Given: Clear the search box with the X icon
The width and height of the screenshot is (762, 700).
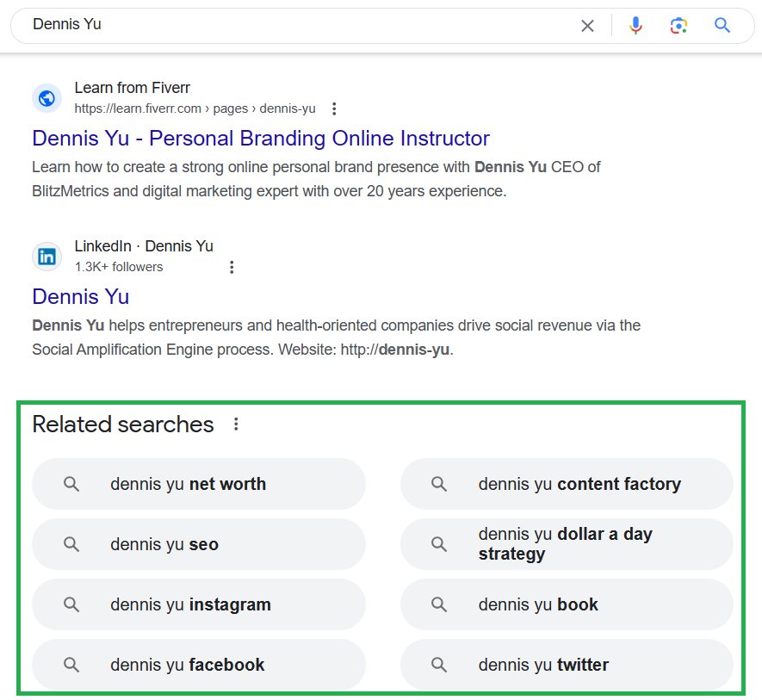Looking at the screenshot, I should point(587,26).
